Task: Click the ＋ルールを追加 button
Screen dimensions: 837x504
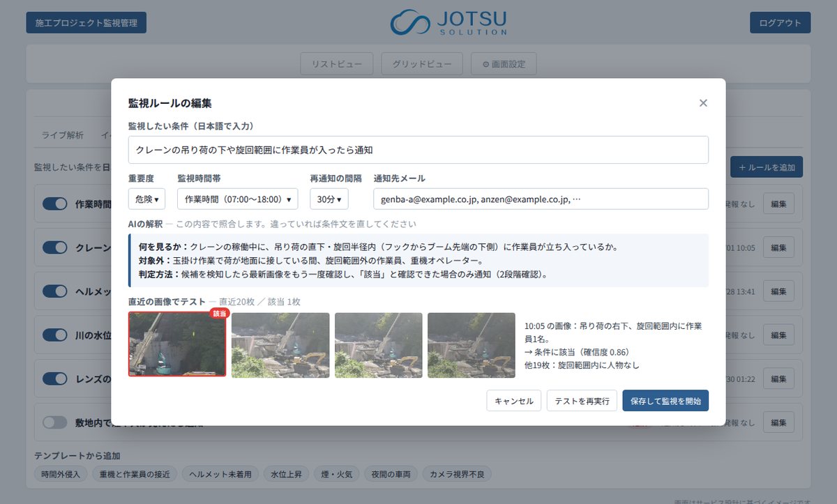Action: [x=767, y=167]
